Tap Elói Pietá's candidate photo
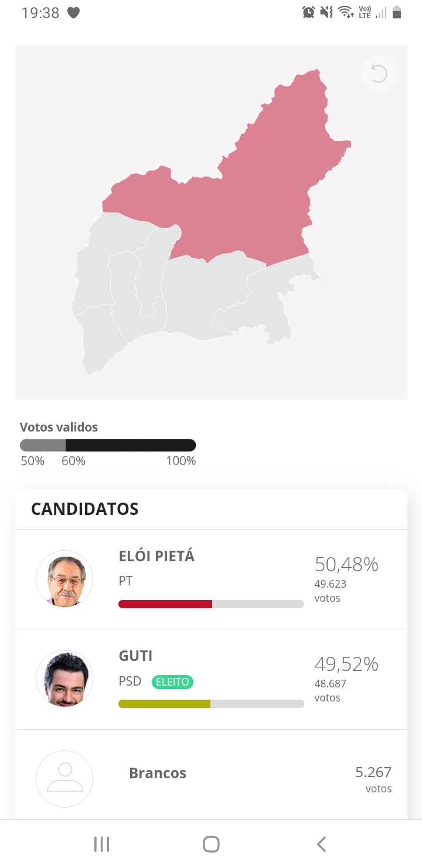Image resolution: width=422 pixels, height=868 pixels. [64, 579]
